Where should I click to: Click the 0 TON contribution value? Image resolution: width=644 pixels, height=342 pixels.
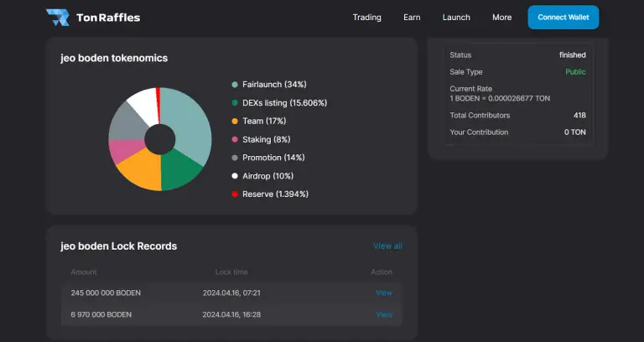[575, 132]
